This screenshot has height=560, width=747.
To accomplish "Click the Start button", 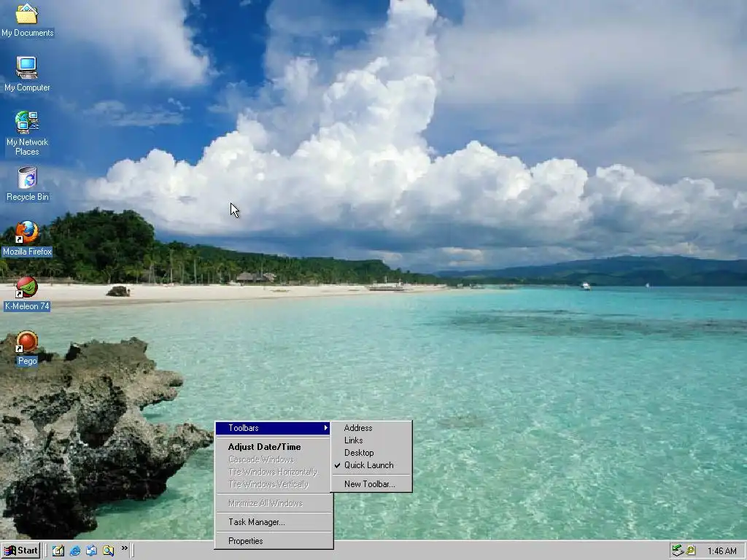I will [x=20, y=551].
